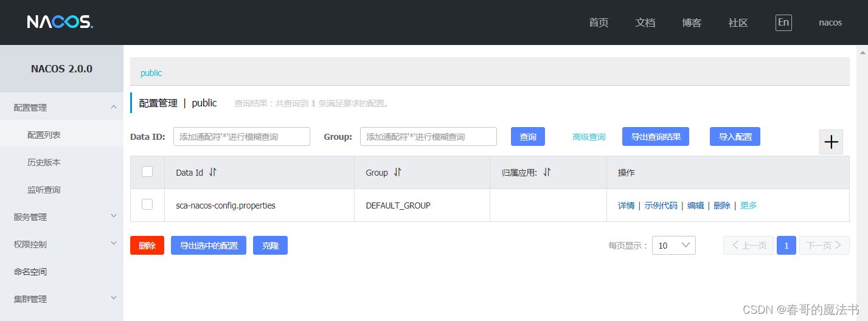Click 上一页 previous page button

[748, 246]
